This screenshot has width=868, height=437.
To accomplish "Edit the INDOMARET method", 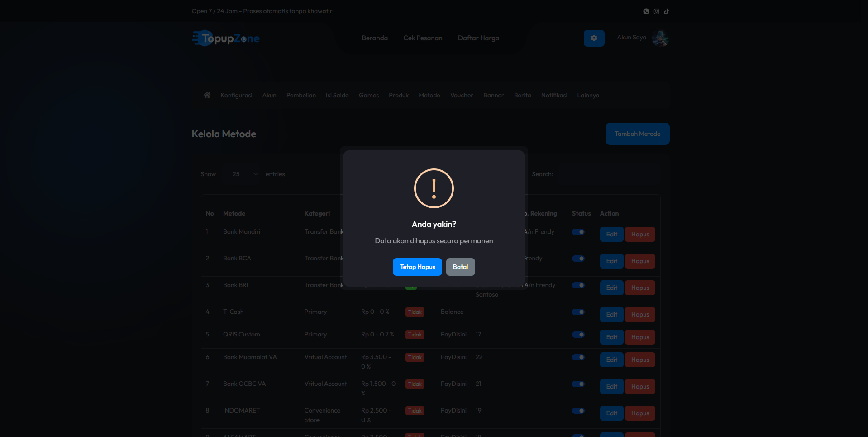I will (611, 413).
